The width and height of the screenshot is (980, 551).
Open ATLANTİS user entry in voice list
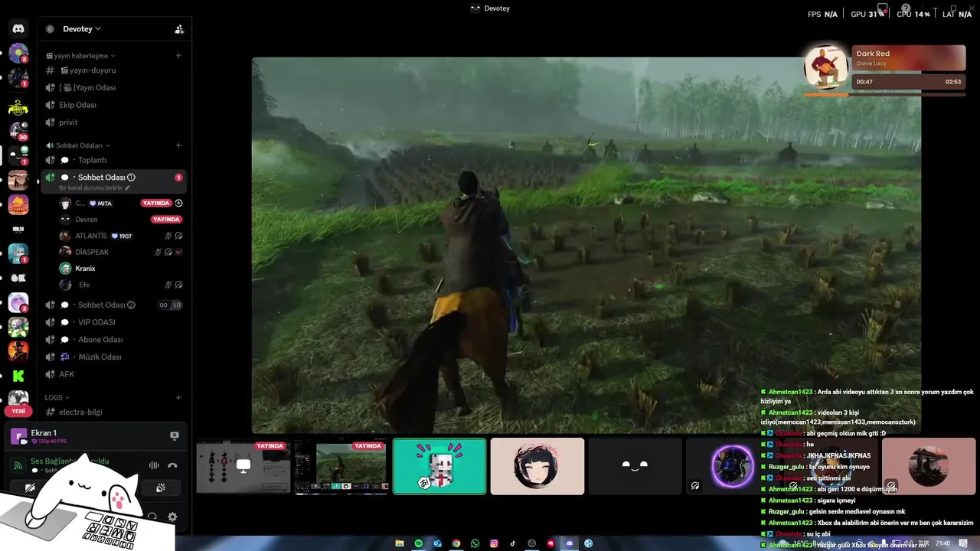pos(121,236)
